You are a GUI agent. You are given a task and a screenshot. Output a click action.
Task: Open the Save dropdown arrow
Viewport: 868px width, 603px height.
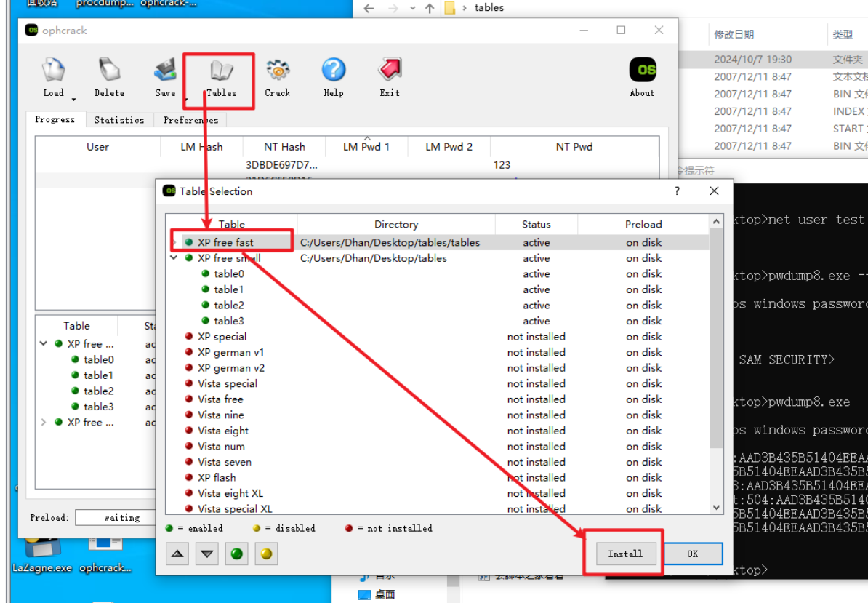click(186, 99)
